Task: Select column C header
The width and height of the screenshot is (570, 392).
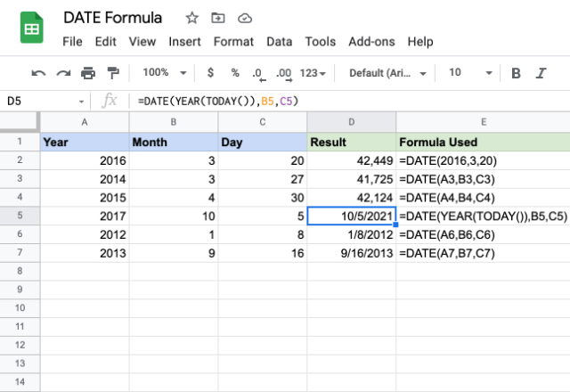Action: [263, 122]
